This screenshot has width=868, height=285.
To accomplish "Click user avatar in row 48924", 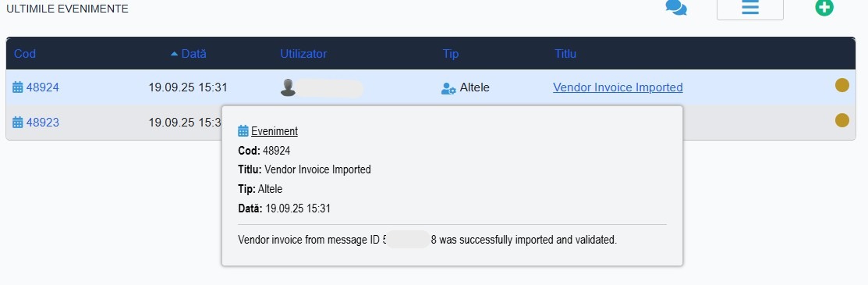I will (288, 87).
